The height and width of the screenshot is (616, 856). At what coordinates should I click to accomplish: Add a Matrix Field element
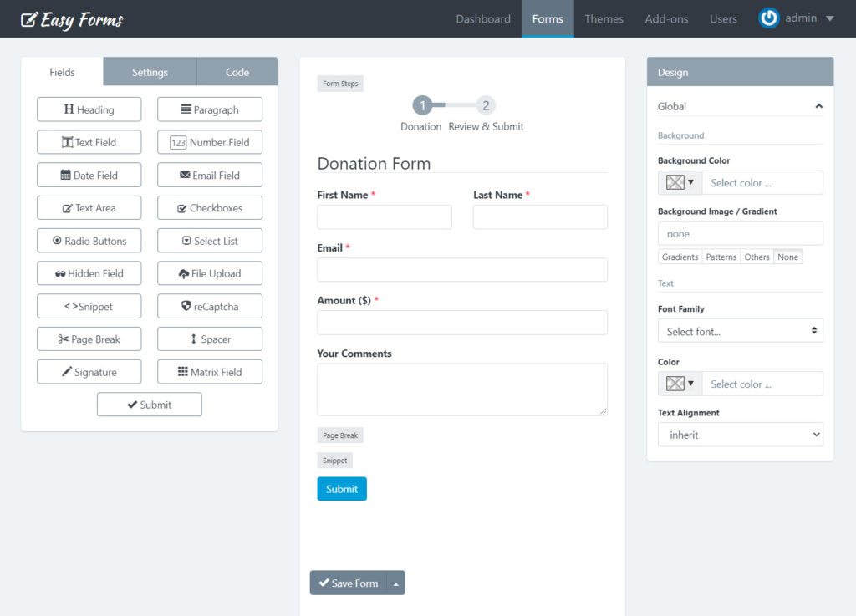[210, 372]
